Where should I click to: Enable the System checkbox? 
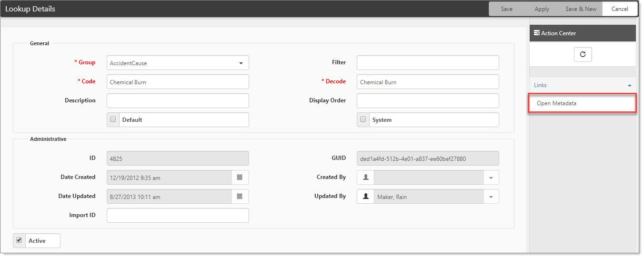pyautogui.click(x=363, y=119)
